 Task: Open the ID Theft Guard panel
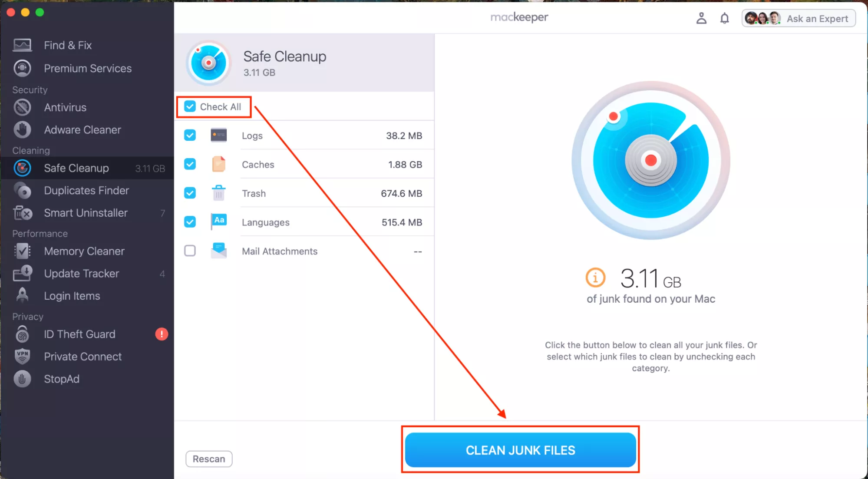coord(79,334)
